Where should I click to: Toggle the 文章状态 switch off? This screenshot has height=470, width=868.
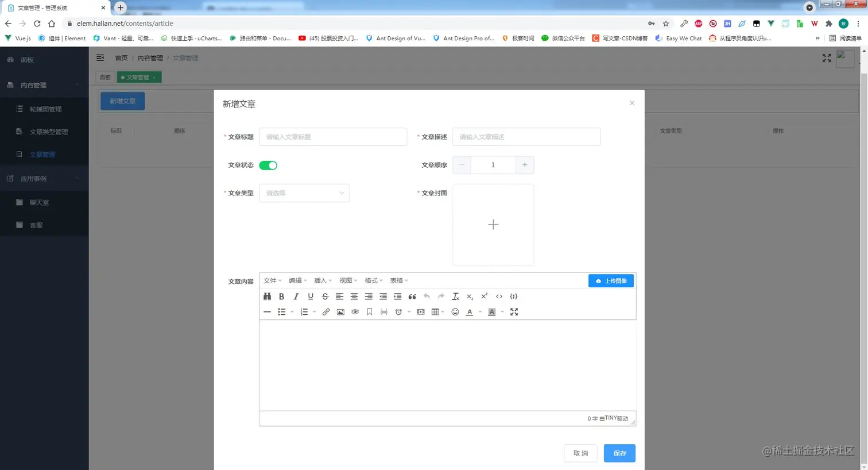point(268,164)
